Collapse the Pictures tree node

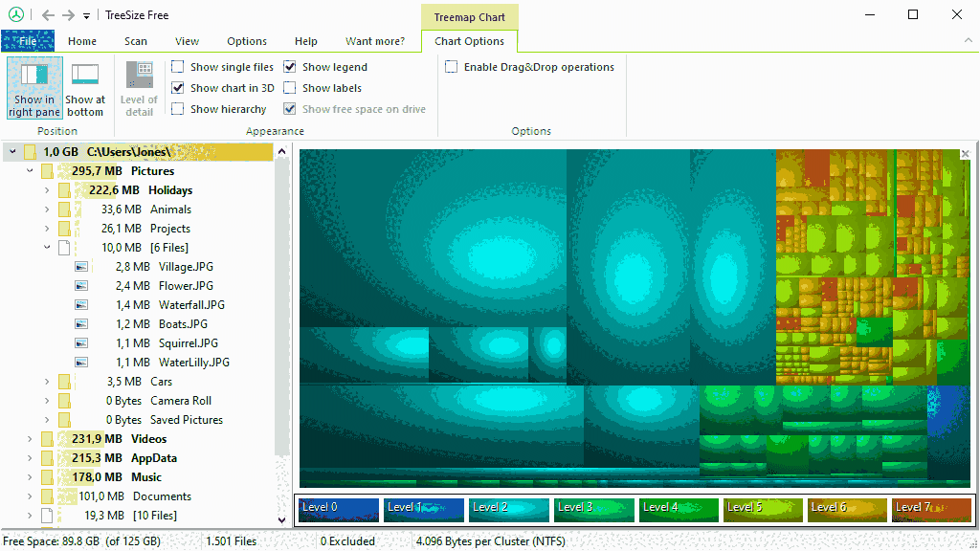coord(28,170)
